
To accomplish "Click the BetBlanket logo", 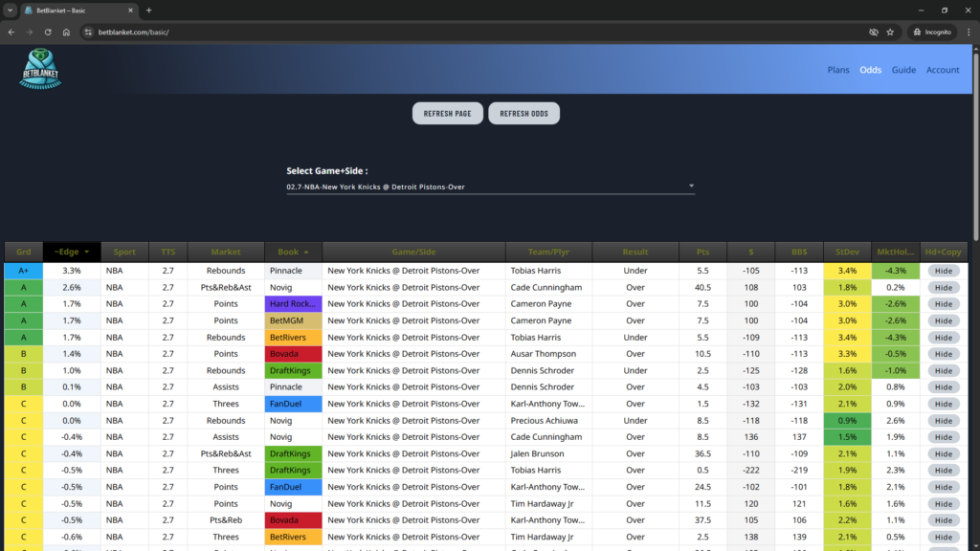I will tap(40, 69).
